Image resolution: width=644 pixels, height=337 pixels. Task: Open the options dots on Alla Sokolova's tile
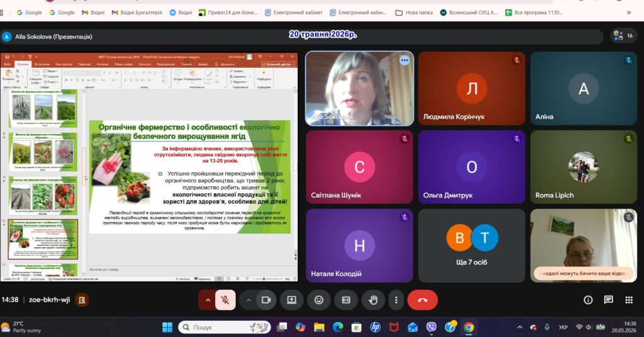click(x=404, y=60)
